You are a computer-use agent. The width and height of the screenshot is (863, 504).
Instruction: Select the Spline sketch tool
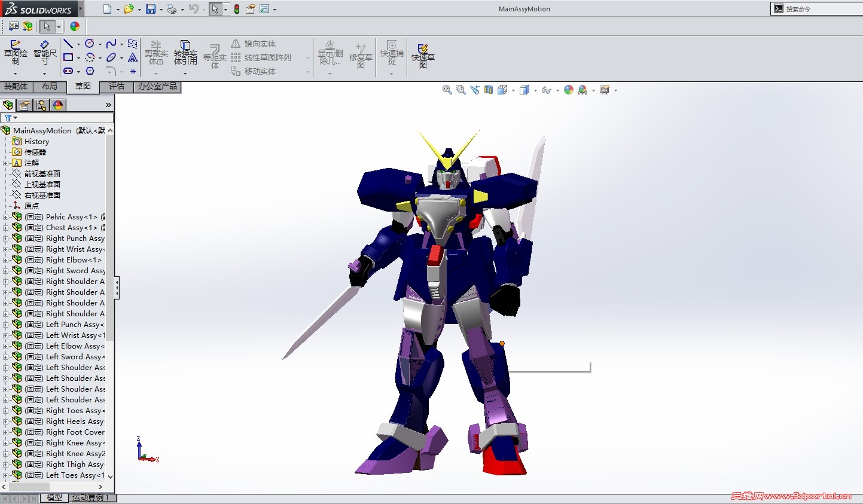[111, 44]
